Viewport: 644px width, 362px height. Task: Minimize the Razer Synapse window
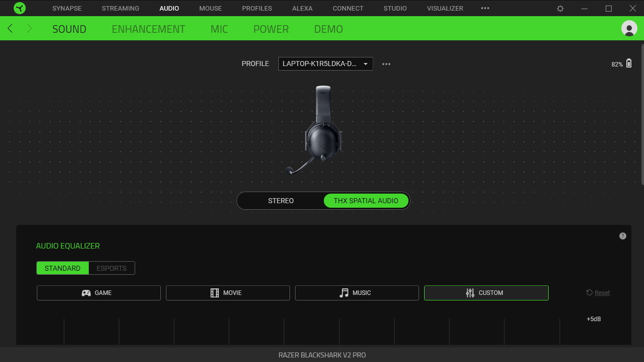584,9
